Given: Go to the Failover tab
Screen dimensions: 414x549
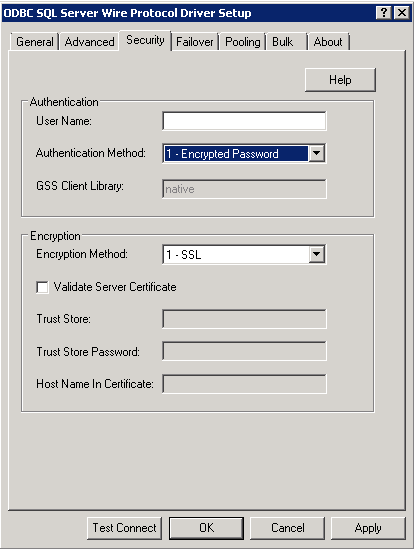Looking at the screenshot, I should click(194, 42).
